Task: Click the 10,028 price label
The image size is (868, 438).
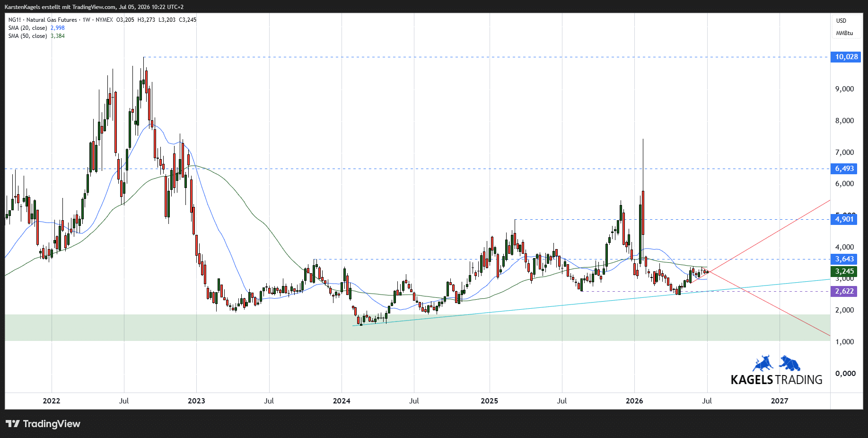Action: click(x=845, y=57)
